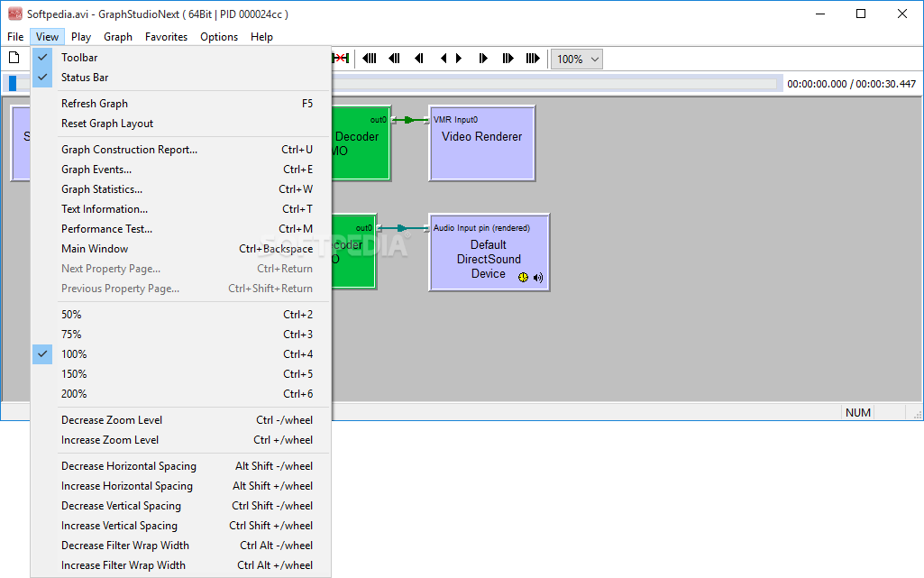Select the Video Renderer filter box
924x578 pixels.
(482, 143)
